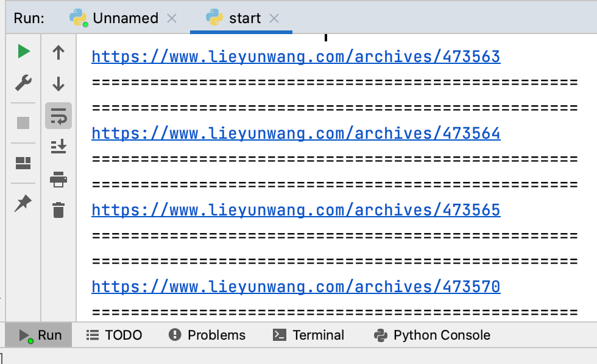The image size is (597, 364).
Task: Click the Restore Layout icon
Action: click(23, 163)
